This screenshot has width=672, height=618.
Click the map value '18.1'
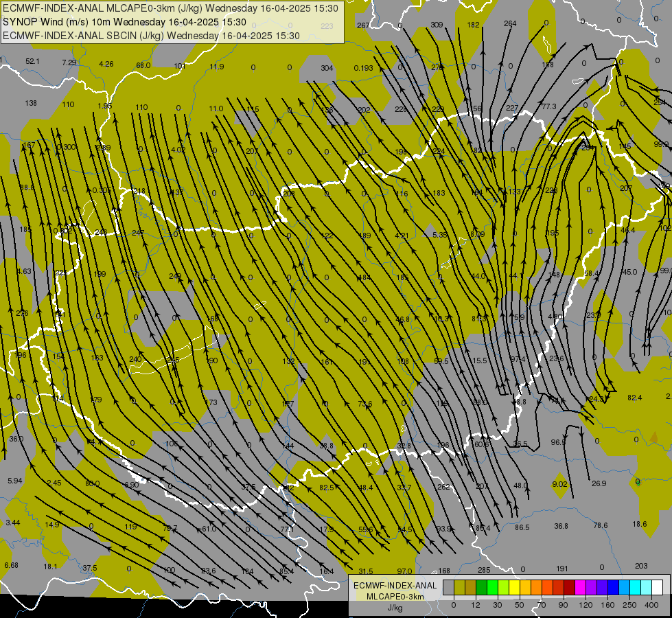50,566
